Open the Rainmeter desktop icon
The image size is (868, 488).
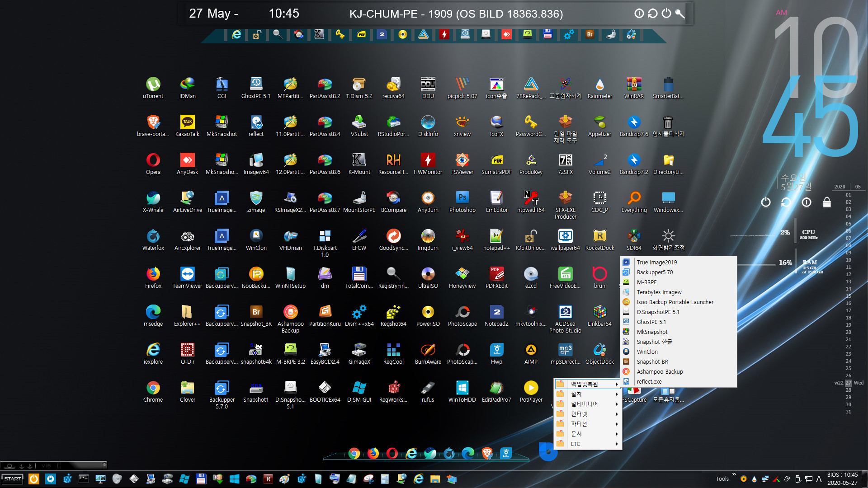599,88
